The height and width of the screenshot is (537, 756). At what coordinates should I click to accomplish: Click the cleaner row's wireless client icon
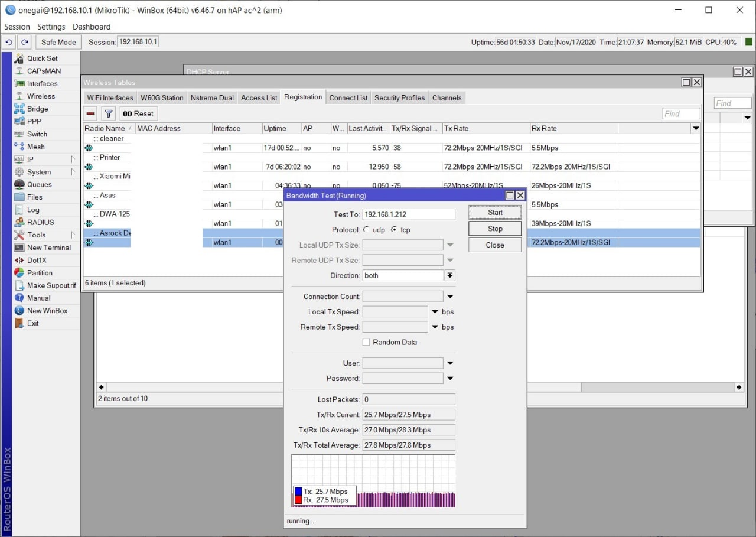[x=89, y=148]
